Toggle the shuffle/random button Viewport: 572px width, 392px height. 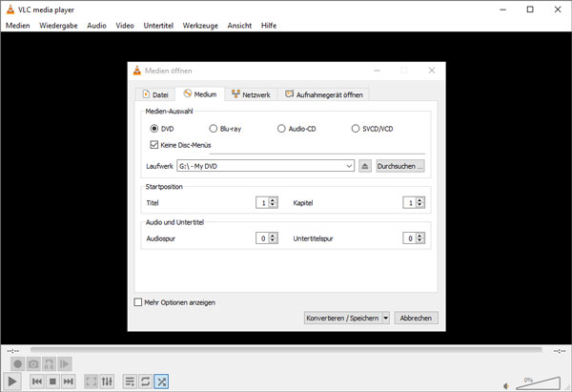coord(161,382)
